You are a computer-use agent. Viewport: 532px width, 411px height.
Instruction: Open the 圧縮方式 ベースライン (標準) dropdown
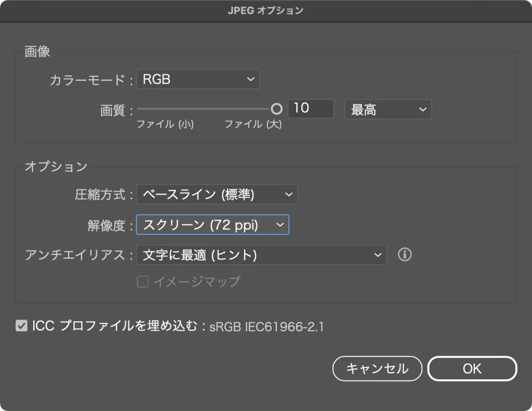(x=217, y=194)
